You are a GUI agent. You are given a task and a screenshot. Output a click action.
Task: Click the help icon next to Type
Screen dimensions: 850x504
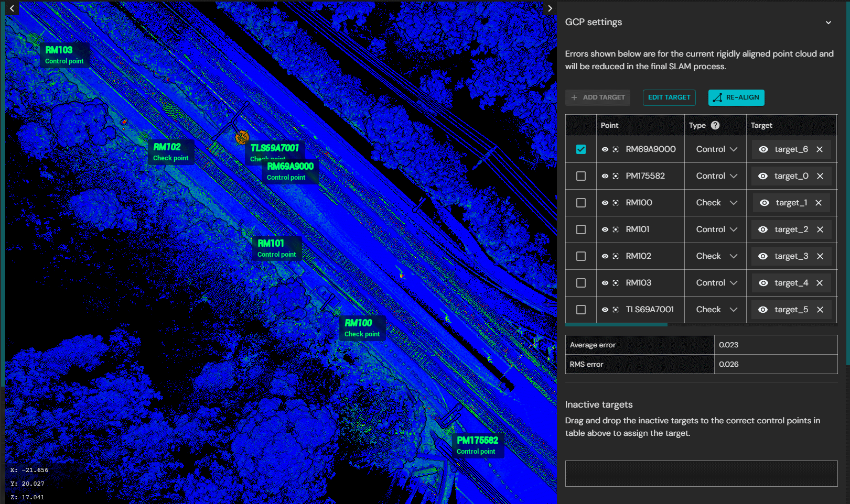pos(715,125)
